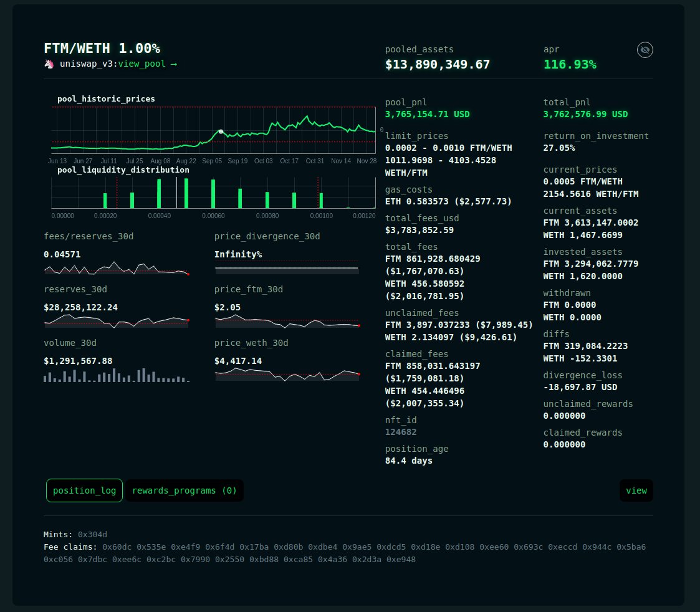Click the pool_pnl value 3,765,154.71 USD
700x612 pixels.
point(427,114)
